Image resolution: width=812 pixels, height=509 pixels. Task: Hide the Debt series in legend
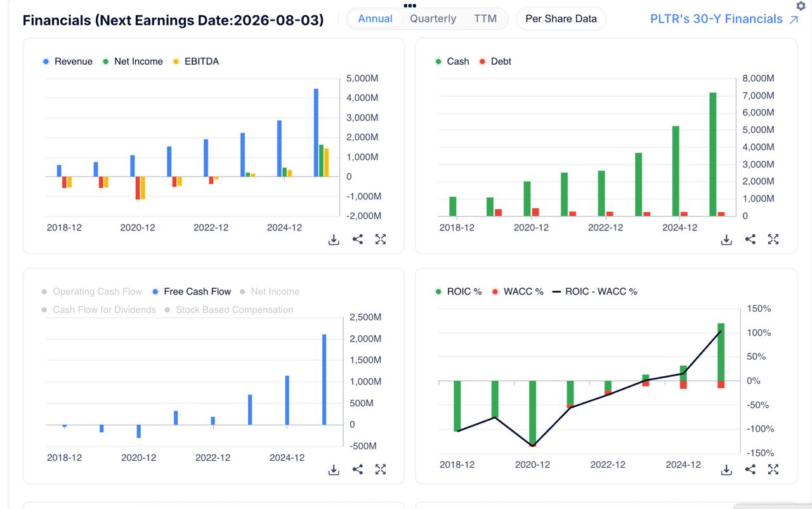click(495, 62)
